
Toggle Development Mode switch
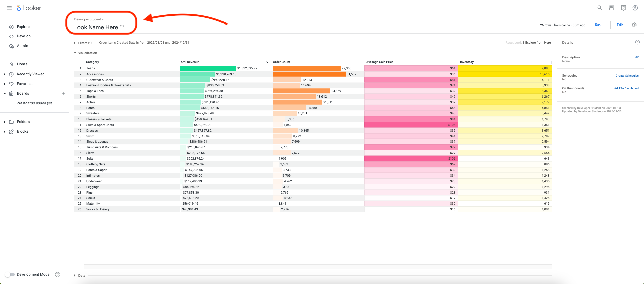[10, 274]
